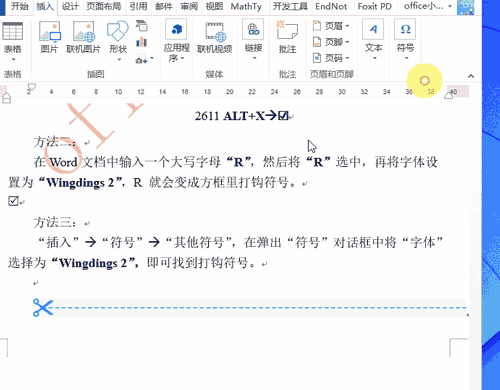The height and width of the screenshot is (390, 500).
Task: Click the user account avatar
Action: pos(466,7)
